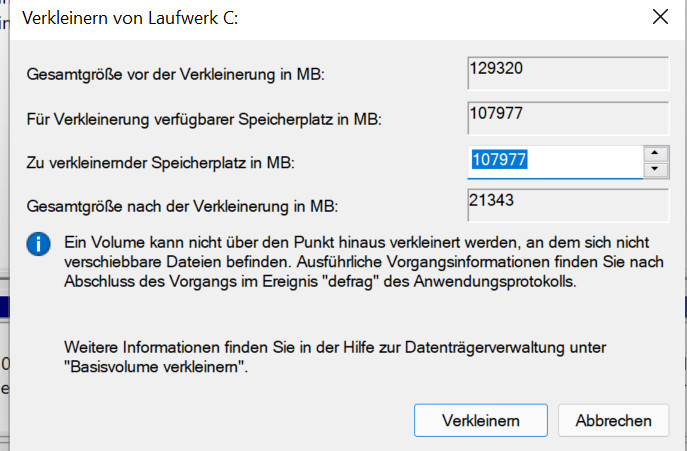Click the dialog title Verkleinern von Laufwerk C:

tap(131, 18)
